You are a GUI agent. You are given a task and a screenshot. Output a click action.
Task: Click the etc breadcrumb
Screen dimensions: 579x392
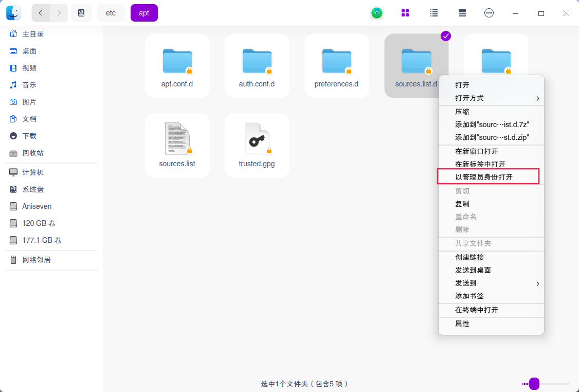[x=111, y=13]
